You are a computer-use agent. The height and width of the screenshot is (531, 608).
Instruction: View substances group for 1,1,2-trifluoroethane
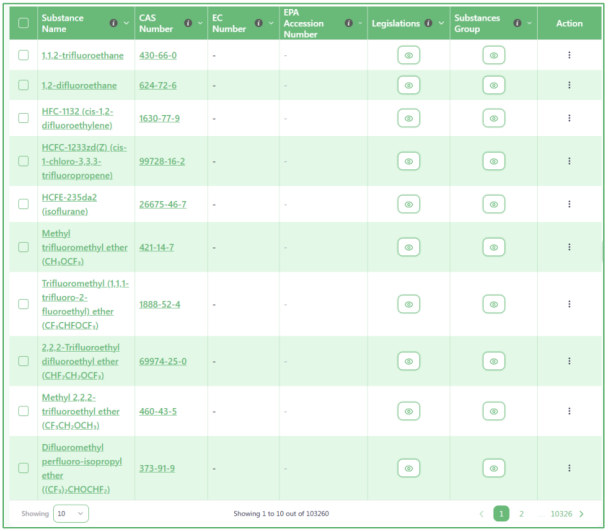tap(494, 55)
